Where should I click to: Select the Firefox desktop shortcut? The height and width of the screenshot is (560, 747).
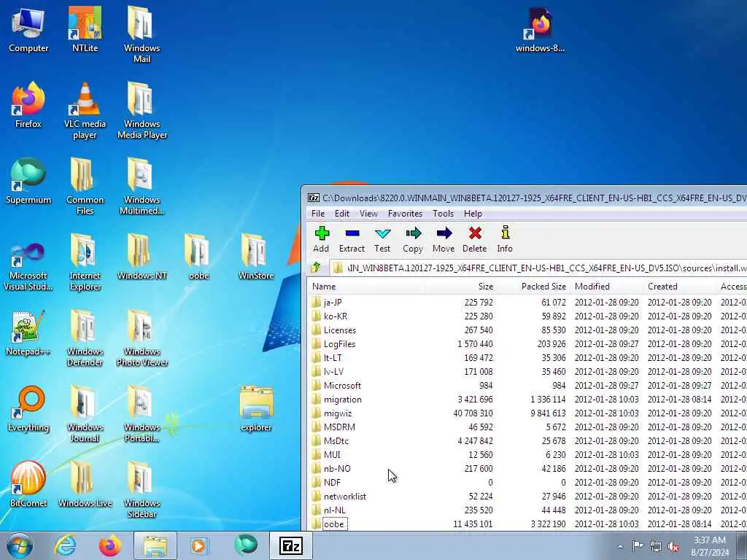[x=28, y=105]
